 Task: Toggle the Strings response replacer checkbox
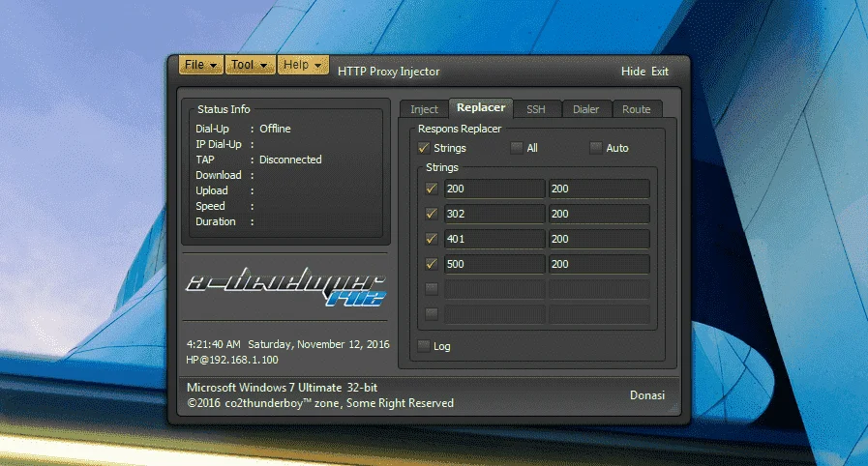click(x=424, y=148)
